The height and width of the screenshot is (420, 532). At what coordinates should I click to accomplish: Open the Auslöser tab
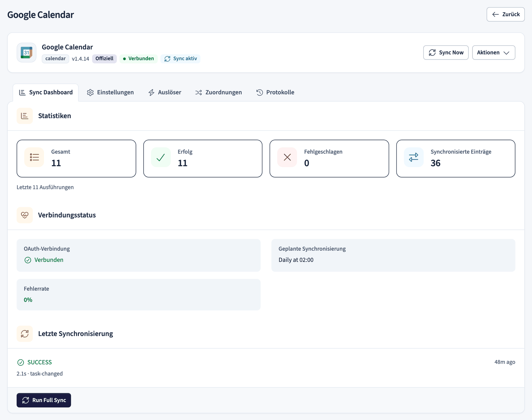pyautogui.click(x=165, y=92)
